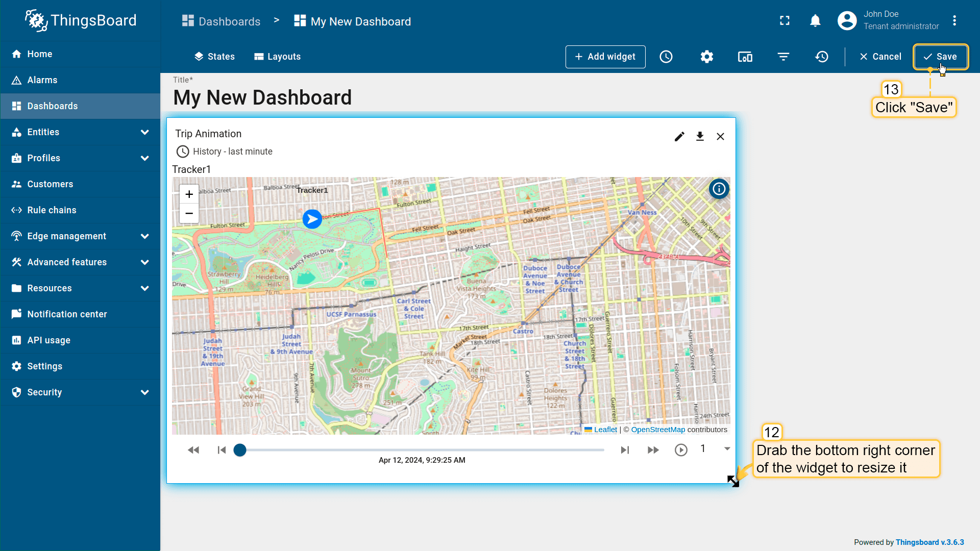
Task: Jump to trip animation end
Action: [625, 450]
